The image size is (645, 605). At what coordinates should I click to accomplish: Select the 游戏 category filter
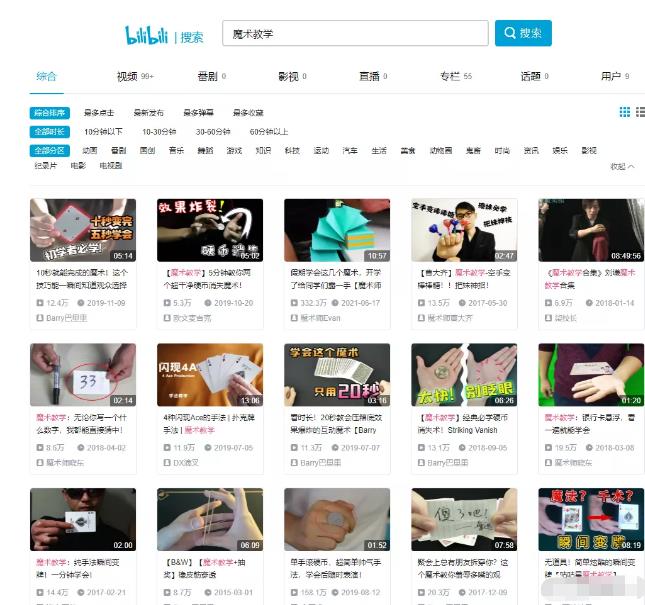coord(234,151)
